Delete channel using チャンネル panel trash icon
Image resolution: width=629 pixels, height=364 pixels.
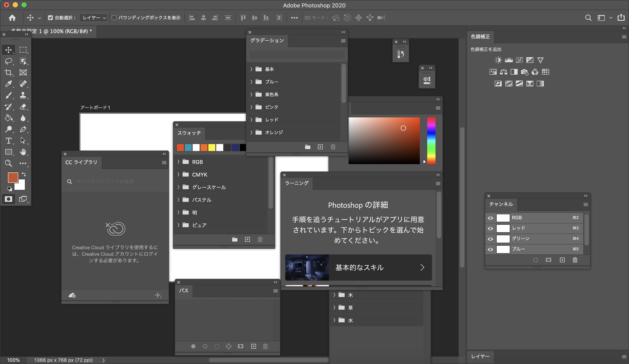pos(575,260)
